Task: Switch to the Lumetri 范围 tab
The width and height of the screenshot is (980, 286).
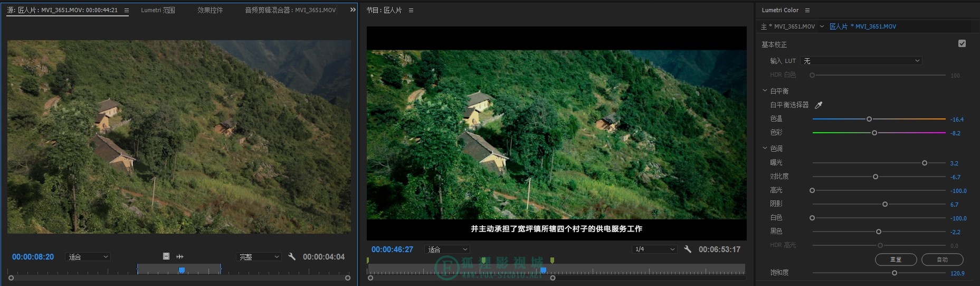Action: (158, 10)
